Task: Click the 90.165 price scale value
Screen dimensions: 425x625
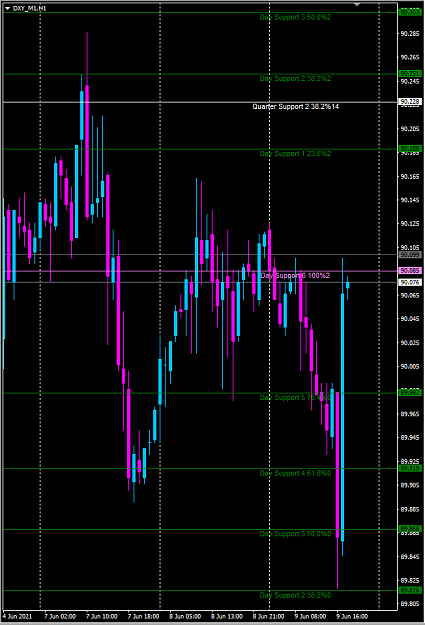Action: pyautogui.click(x=410, y=176)
